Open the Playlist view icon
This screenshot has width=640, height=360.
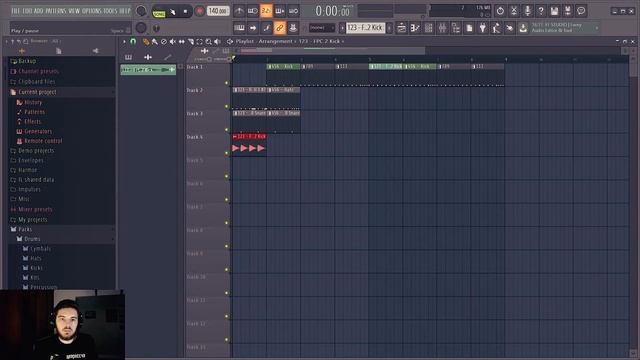click(401, 28)
